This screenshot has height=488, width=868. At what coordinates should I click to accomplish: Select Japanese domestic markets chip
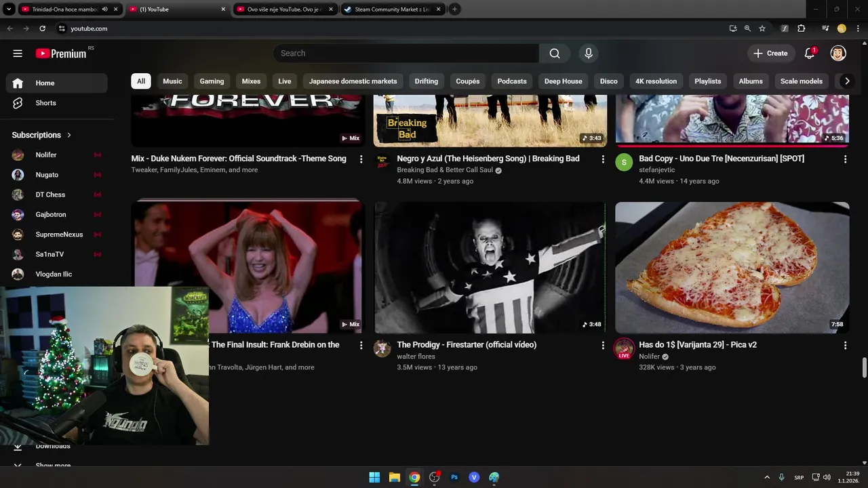(x=353, y=81)
